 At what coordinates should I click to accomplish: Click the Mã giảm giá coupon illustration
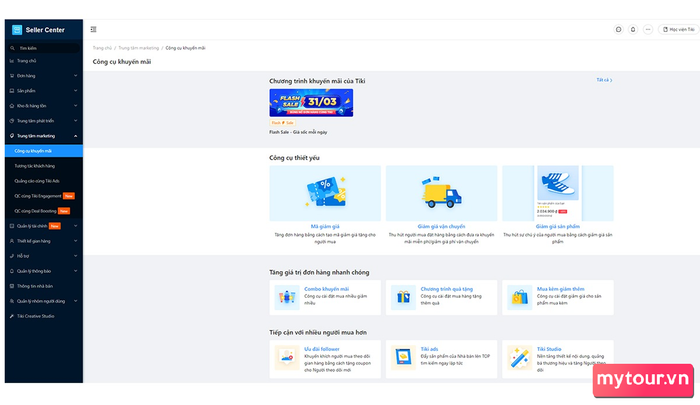point(325,193)
